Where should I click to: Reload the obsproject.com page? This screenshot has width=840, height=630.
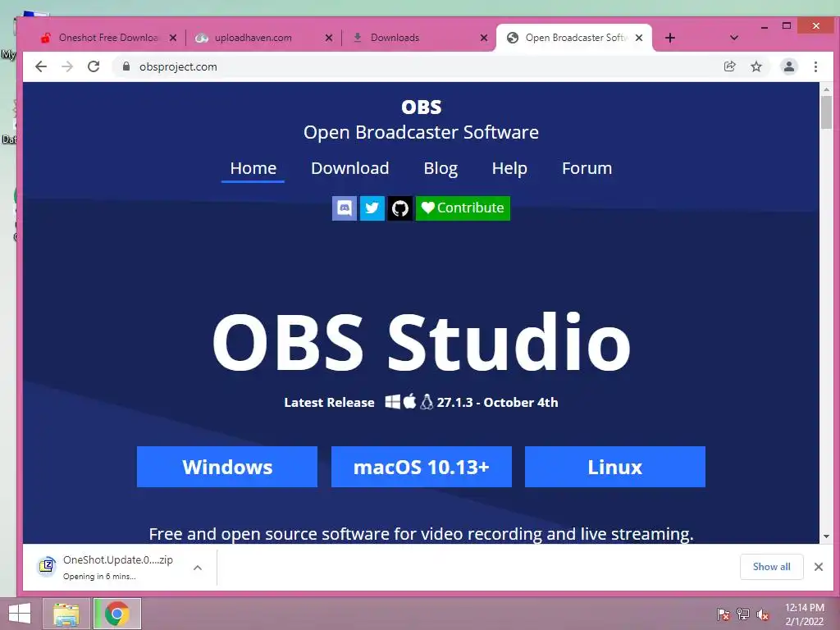tap(94, 66)
